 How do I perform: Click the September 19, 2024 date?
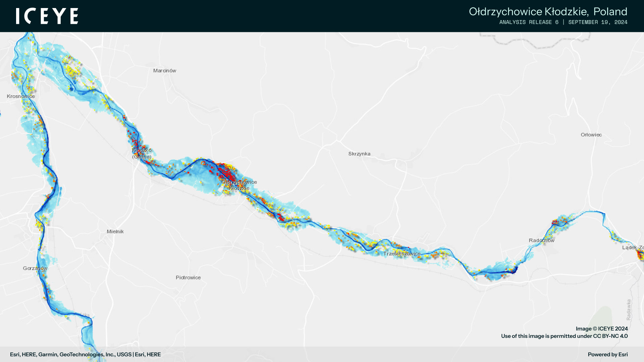coord(598,22)
